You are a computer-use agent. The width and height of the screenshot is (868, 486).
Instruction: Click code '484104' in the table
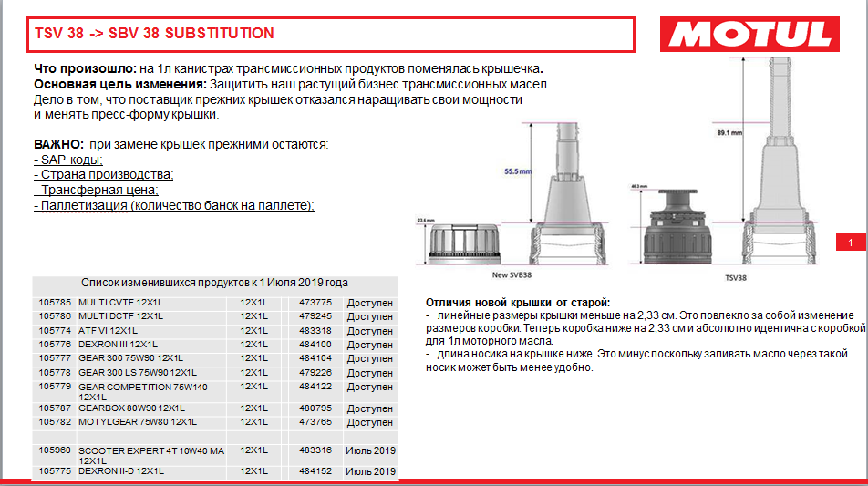(x=315, y=358)
